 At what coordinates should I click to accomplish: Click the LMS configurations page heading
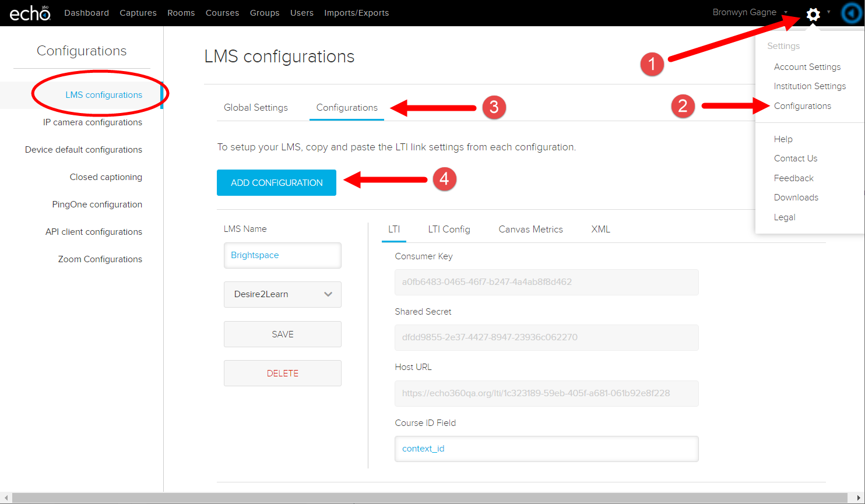279,57
